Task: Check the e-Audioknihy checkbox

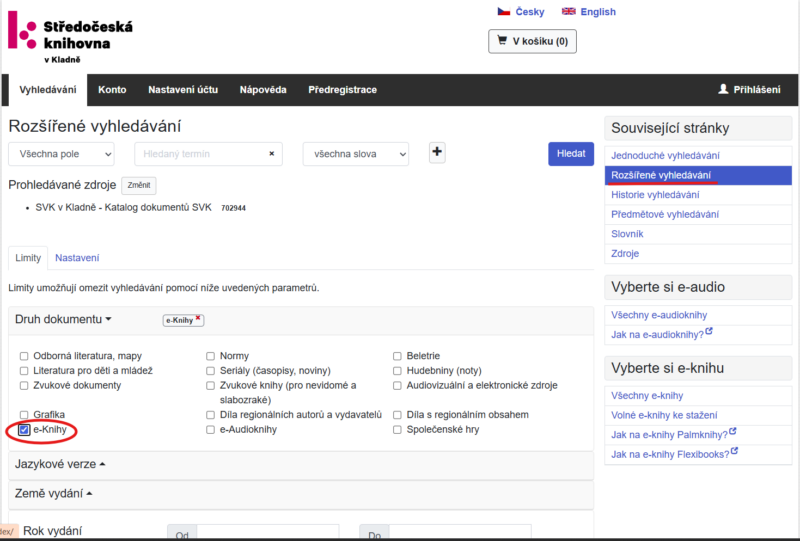Action: (211, 430)
